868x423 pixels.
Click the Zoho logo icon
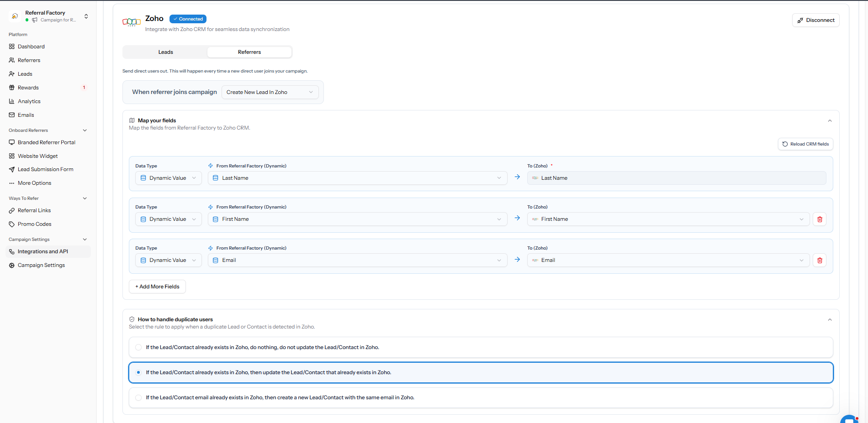[132, 22]
